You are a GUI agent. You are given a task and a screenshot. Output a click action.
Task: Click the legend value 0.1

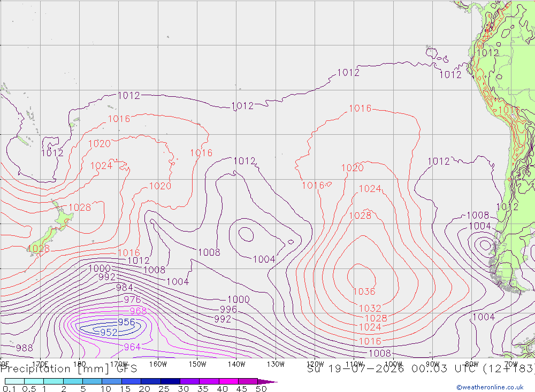[x=9, y=389]
